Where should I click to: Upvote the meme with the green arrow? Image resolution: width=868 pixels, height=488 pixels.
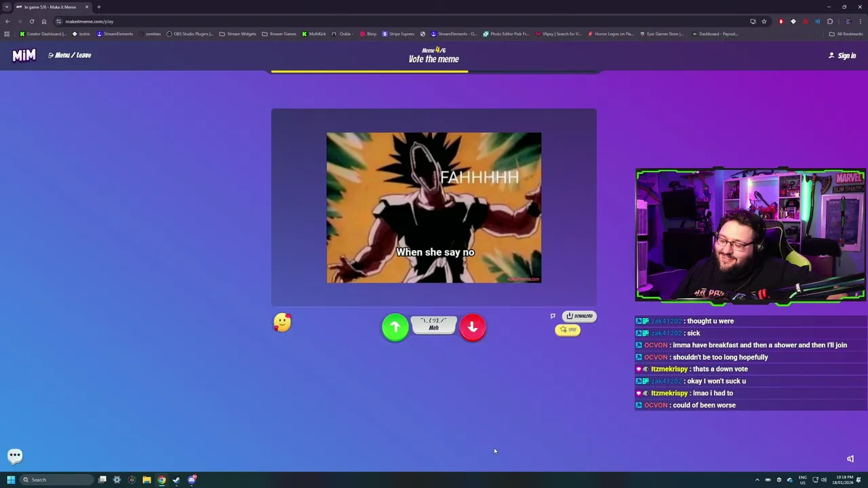click(x=395, y=327)
